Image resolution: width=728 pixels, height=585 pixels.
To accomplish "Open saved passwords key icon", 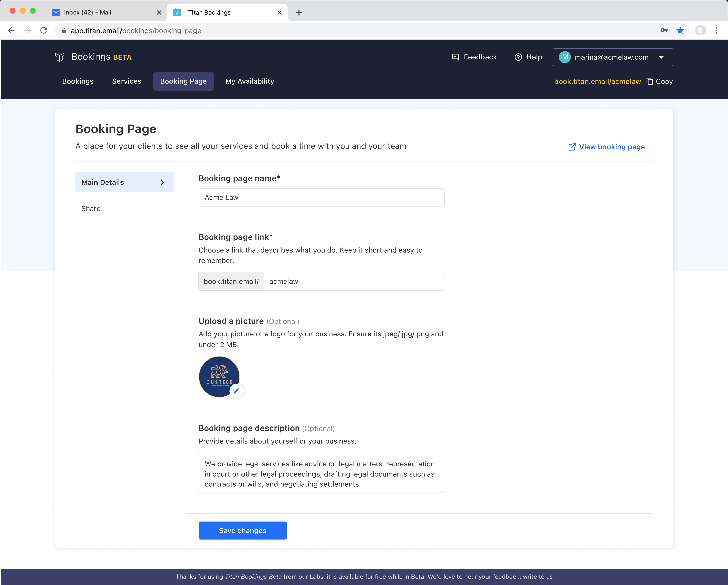I will (664, 30).
